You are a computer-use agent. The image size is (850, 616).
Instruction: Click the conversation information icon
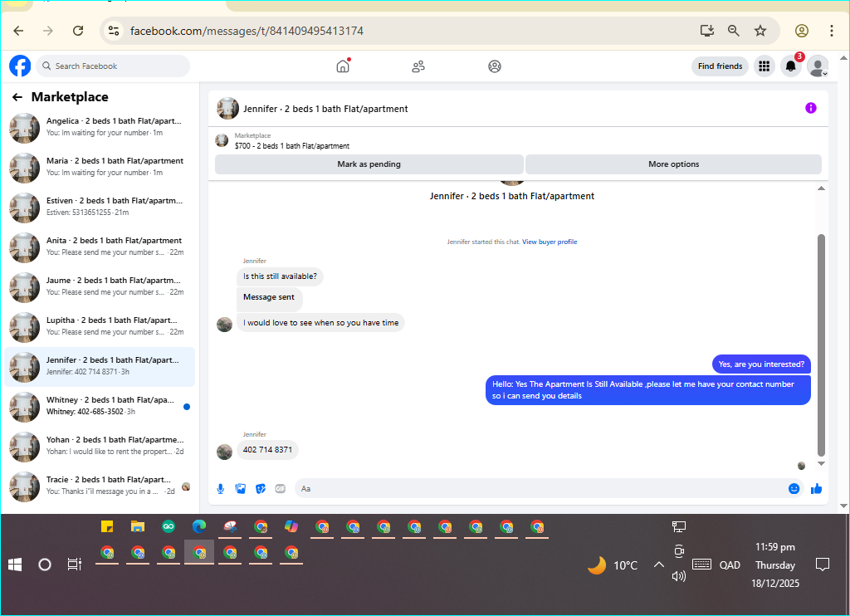[810, 108]
